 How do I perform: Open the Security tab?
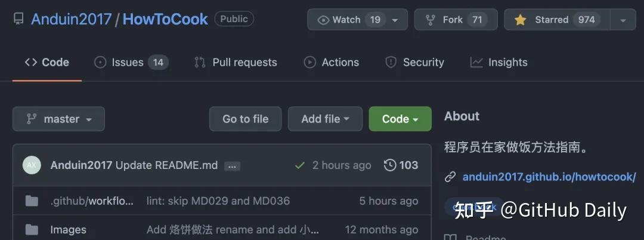point(415,63)
